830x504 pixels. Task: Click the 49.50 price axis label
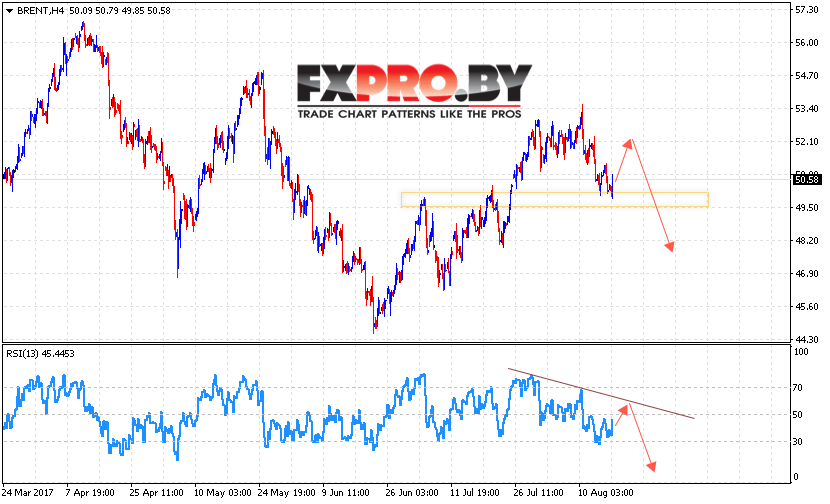point(807,208)
